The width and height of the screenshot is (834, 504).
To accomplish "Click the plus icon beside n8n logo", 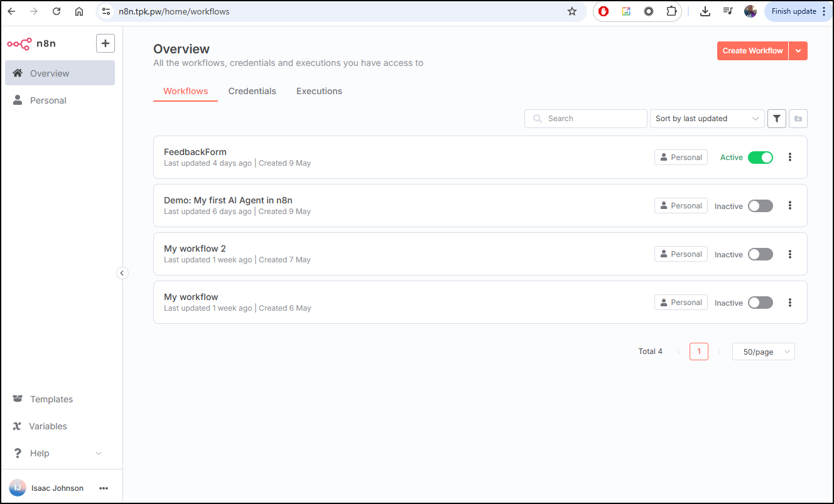I will (105, 43).
